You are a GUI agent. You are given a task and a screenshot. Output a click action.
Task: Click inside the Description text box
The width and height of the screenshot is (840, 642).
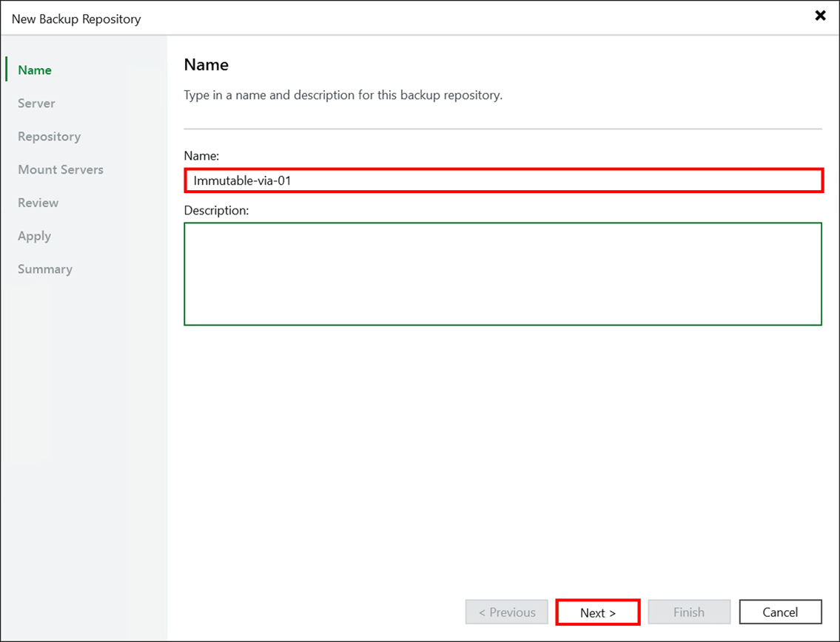503,272
